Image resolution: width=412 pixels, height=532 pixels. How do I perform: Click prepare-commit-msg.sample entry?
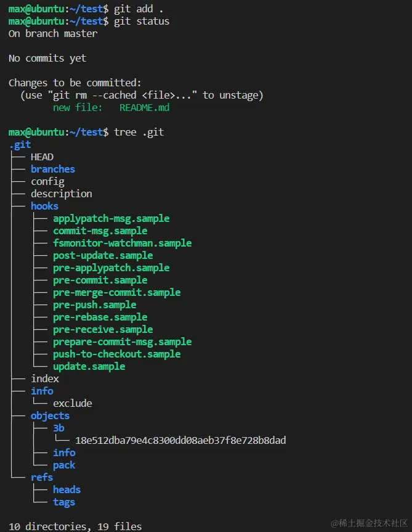click(x=123, y=342)
